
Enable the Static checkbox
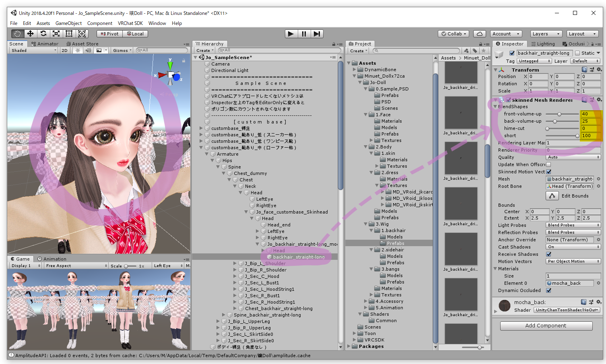[577, 53]
